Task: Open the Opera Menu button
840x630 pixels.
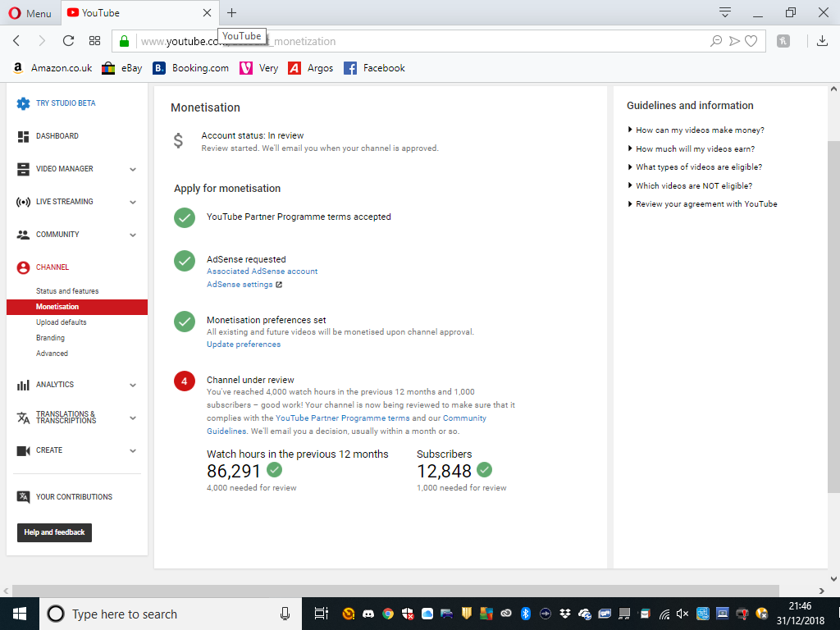Action: click(30, 13)
